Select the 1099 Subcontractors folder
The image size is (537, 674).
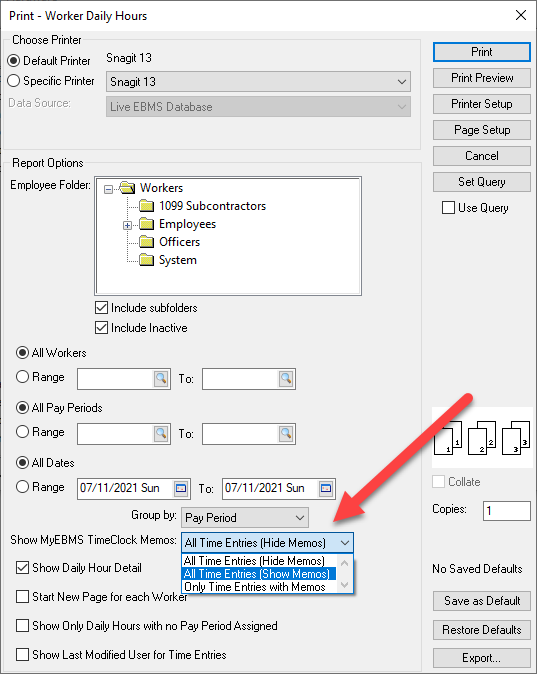[x=212, y=206]
